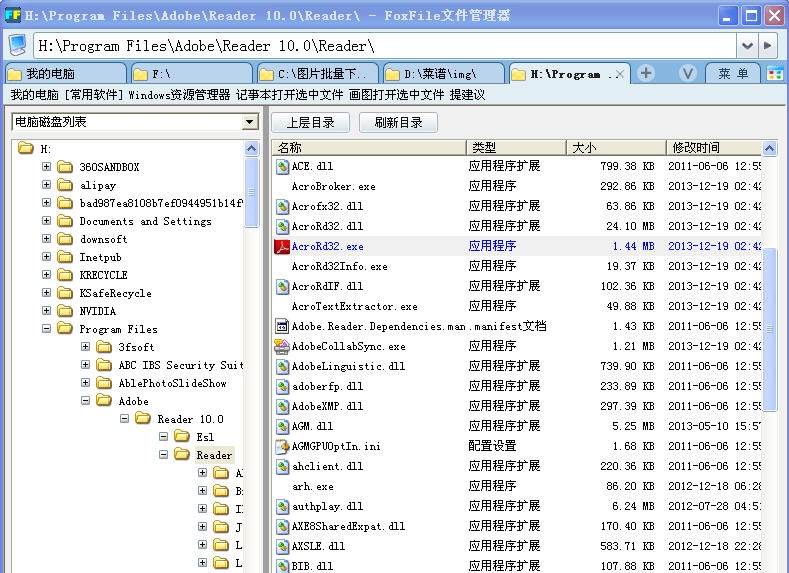789x573 pixels.
Task: Select the arh.exe file name
Action: pyautogui.click(x=312, y=486)
